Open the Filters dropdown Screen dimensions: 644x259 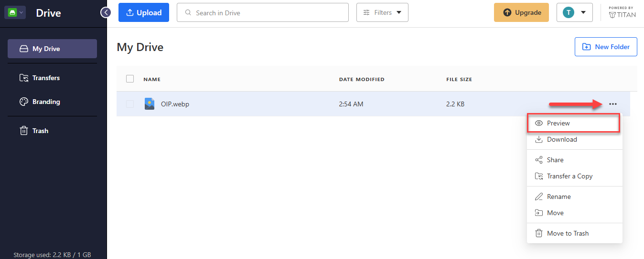382,12
